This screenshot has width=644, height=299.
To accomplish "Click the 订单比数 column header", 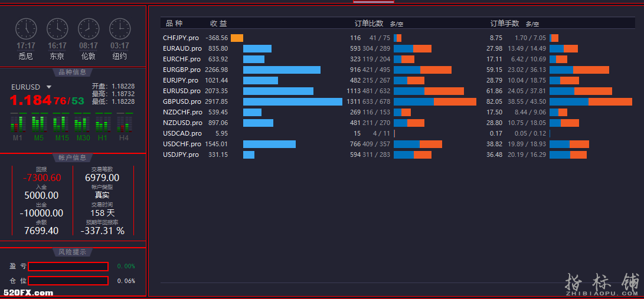I will coord(369,24).
